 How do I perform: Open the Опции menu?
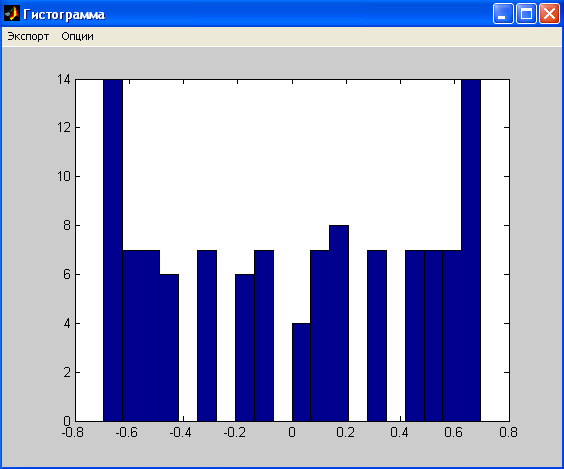click(77, 36)
